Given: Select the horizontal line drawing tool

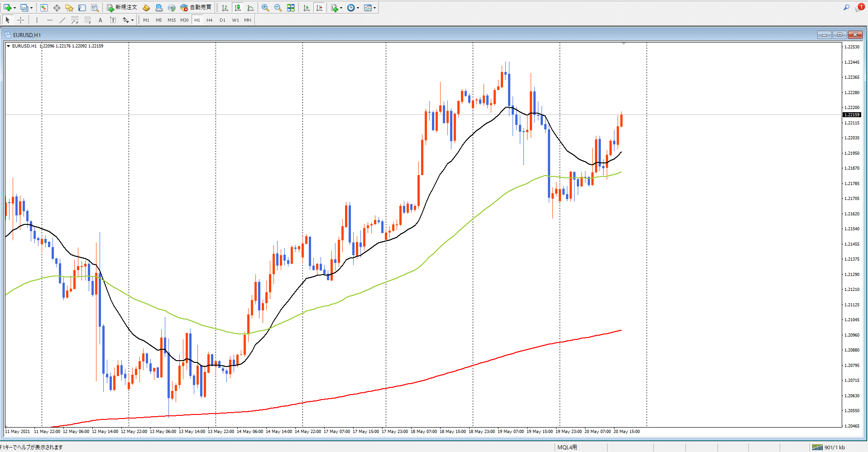Looking at the screenshot, I should tap(50, 20).
